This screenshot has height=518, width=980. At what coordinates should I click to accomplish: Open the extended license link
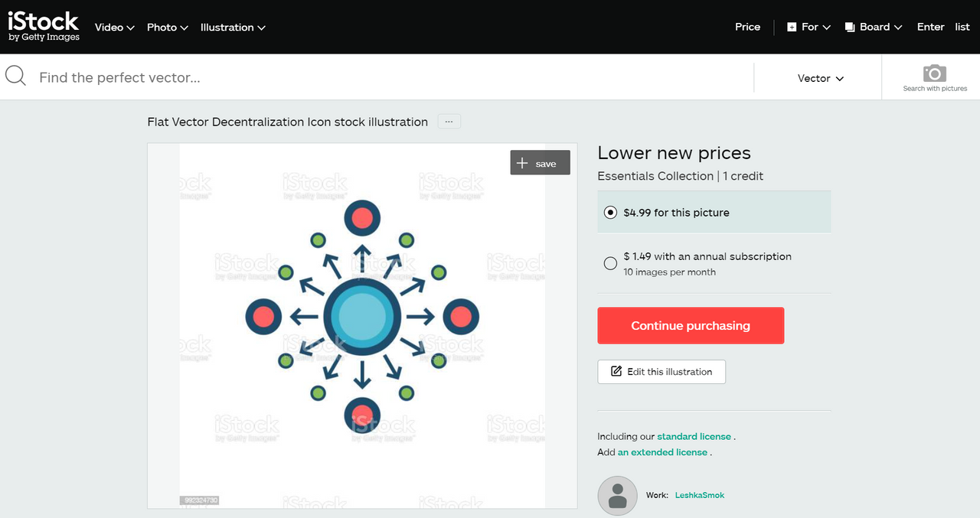click(x=662, y=452)
